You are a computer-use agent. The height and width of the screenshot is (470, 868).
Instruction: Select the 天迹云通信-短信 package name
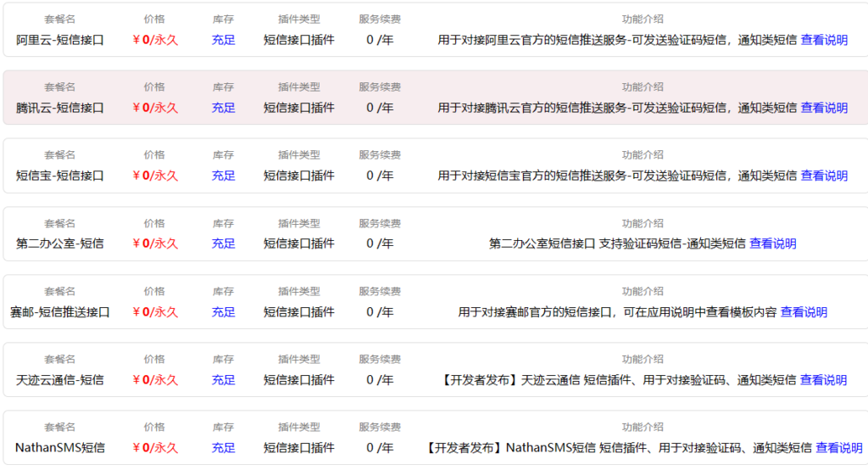pyautogui.click(x=60, y=380)
